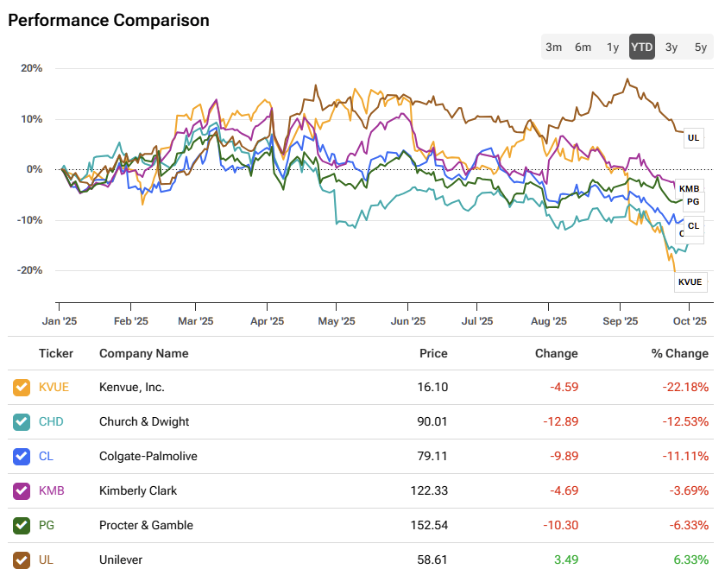Screen dimensions: 725x588
Task: Uncheck the brown Unilever checkbox
Action: (22, 560)
